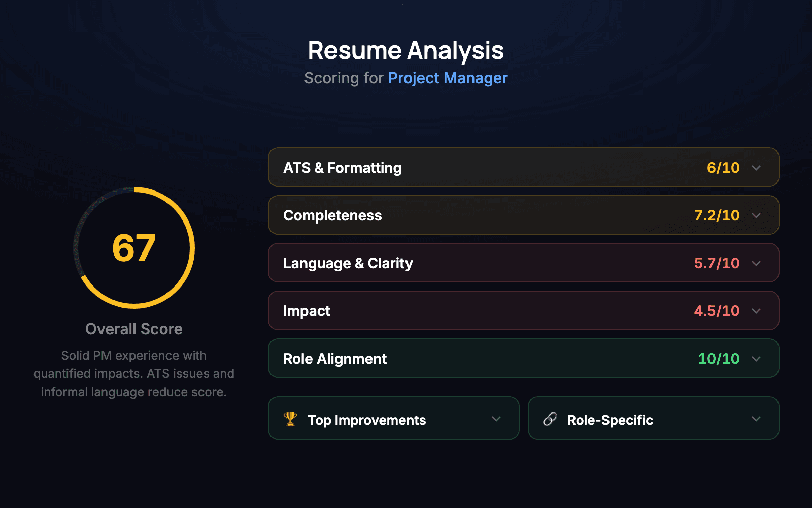
Task: Collapse the Completeness section
Action: pos(524,215)
